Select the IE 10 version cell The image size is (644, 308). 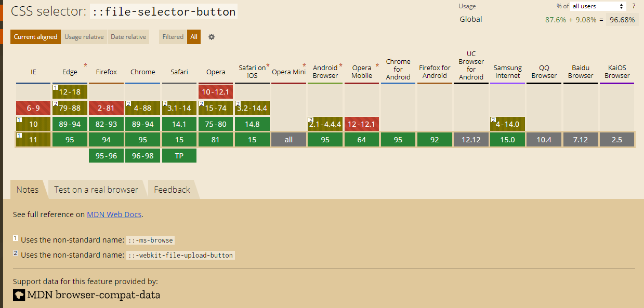click(x=33, y=124)
